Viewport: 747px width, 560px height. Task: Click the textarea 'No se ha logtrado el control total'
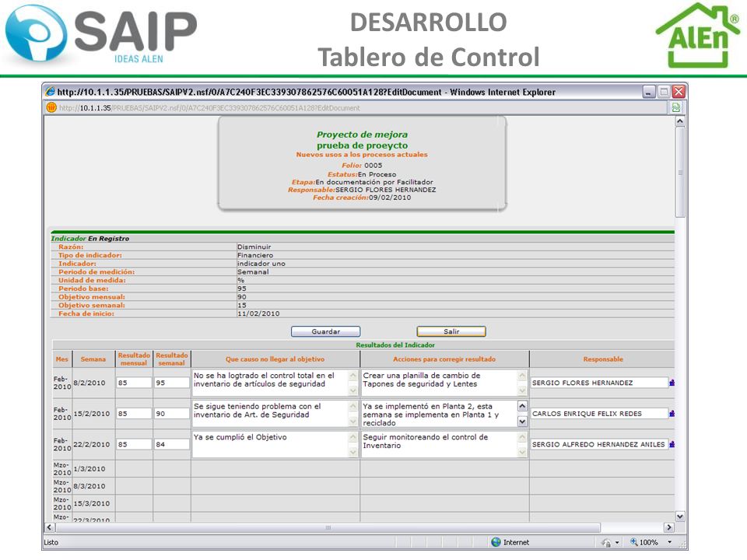tap(275, 383)
